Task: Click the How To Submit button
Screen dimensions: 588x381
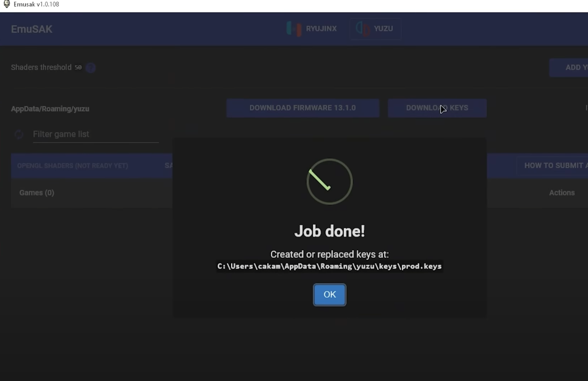Action: point(552,165)
